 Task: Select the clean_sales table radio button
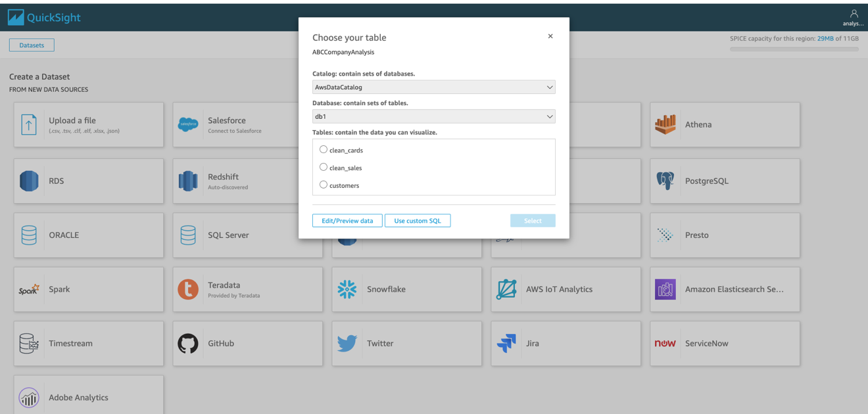point(324,168)
